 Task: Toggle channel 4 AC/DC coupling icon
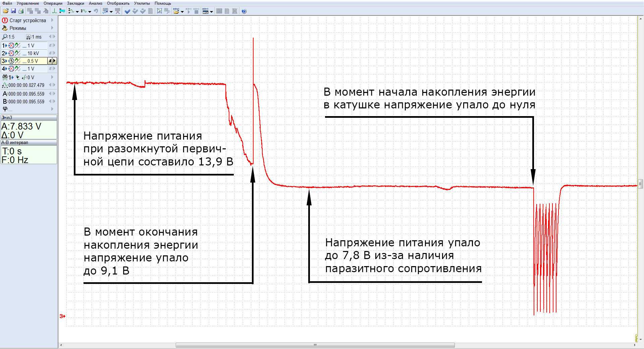click(x=17, y=69)
